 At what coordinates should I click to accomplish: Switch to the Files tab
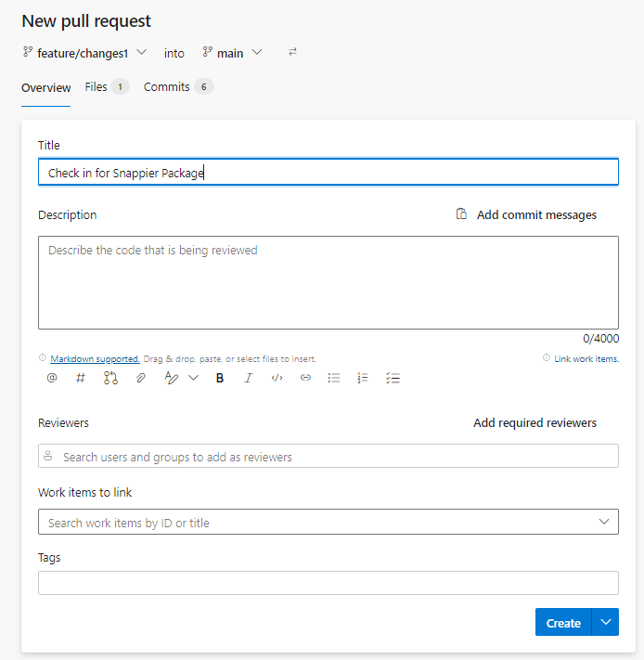point(107,86)
